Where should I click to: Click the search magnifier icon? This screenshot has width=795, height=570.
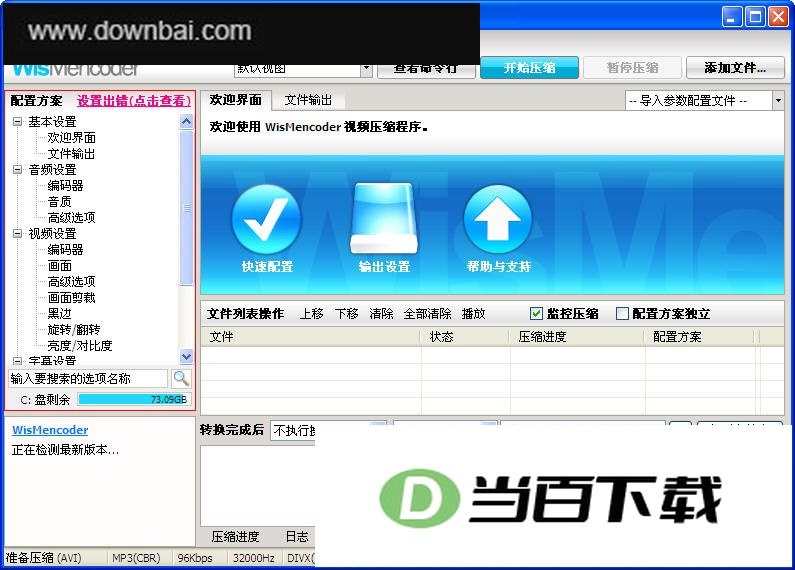tap(181, 378)
